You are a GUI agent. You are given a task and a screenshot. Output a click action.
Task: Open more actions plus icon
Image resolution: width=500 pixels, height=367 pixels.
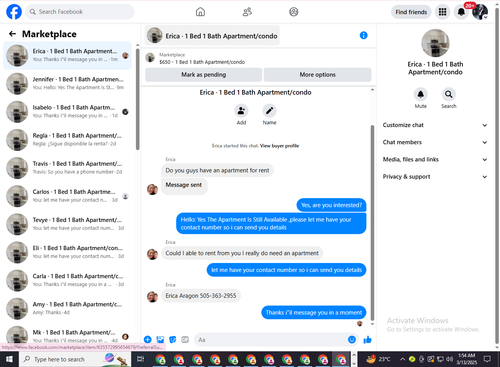[148, 339]
